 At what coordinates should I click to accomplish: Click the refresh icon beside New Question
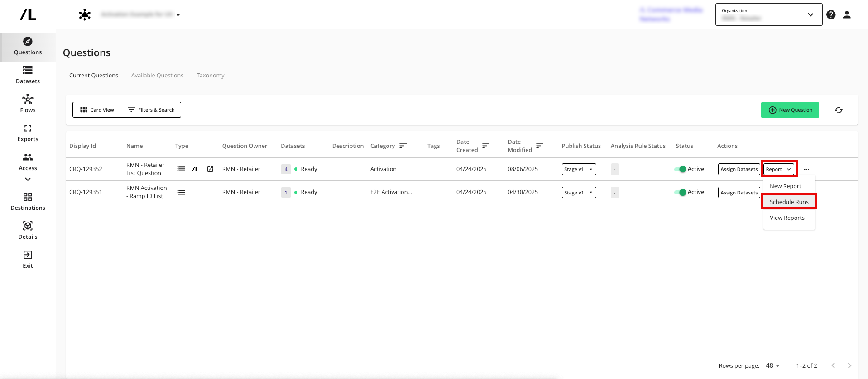pyautogui.click(x=838, y=110)
